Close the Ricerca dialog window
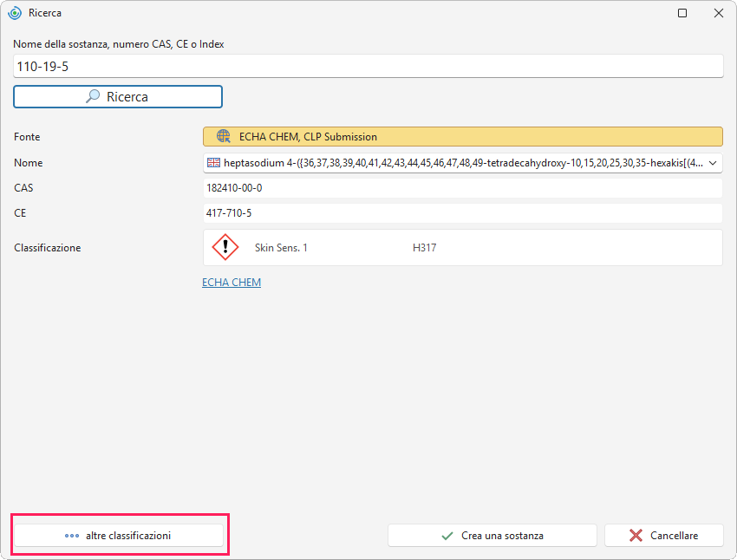 pos(719,13)
